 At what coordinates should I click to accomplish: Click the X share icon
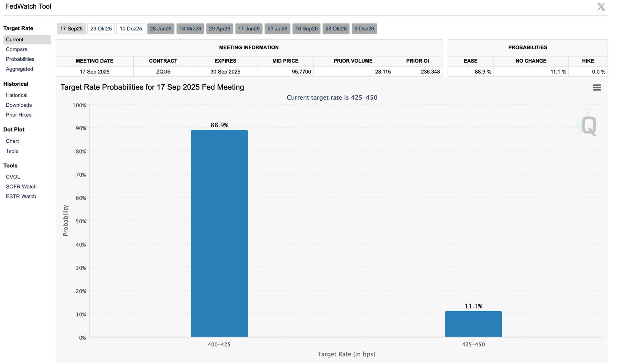point(601,7)
